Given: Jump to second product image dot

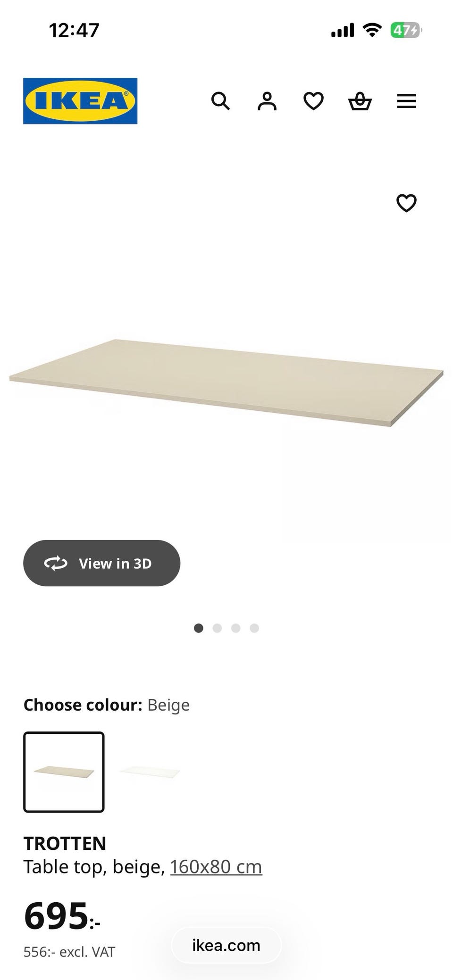Looking at the screenshot, I should click(x=217, y=628).
